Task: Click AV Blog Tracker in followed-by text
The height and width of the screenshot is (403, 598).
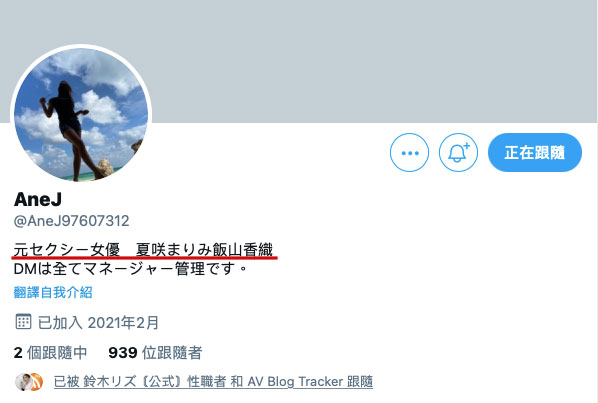Action: pos(295,381)
